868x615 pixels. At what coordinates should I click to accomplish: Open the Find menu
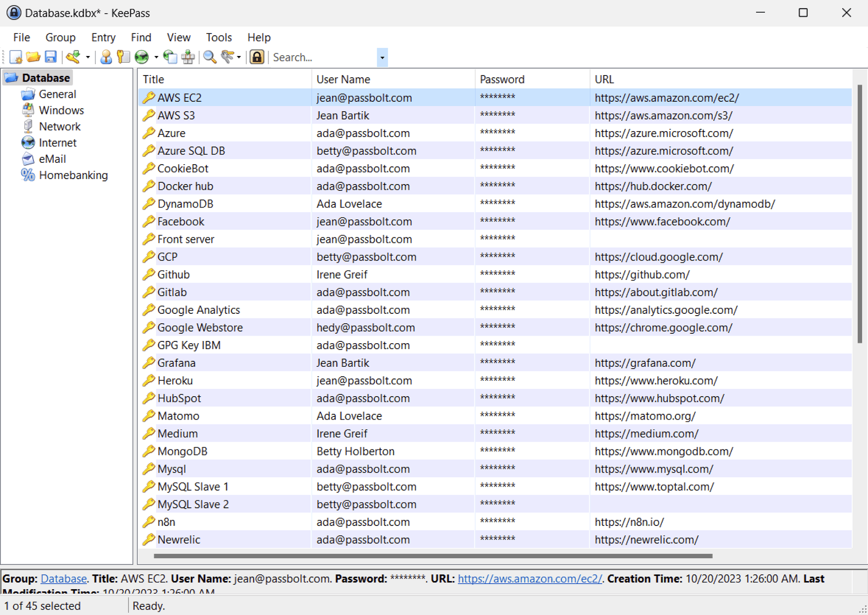[141, 38]
